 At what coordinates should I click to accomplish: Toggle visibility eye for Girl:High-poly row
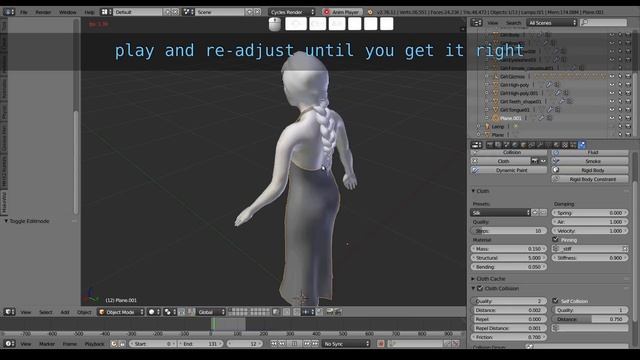[x=612, y=85]
